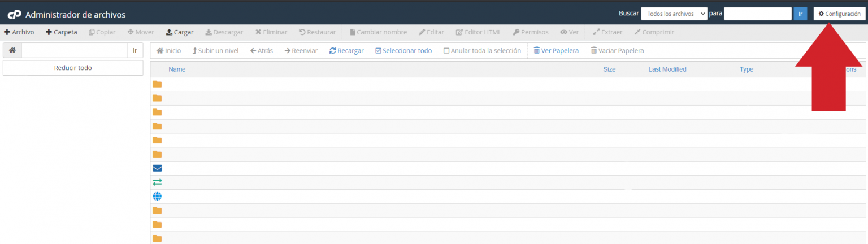Sort by the Size column header
Viewport: 868px width, 244px height.
pos(609,69)
